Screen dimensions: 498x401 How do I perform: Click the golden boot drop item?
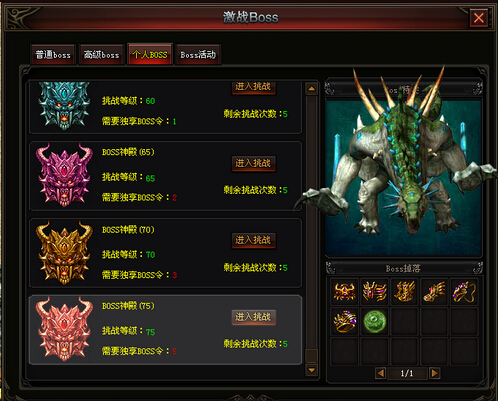pos(434,292)
